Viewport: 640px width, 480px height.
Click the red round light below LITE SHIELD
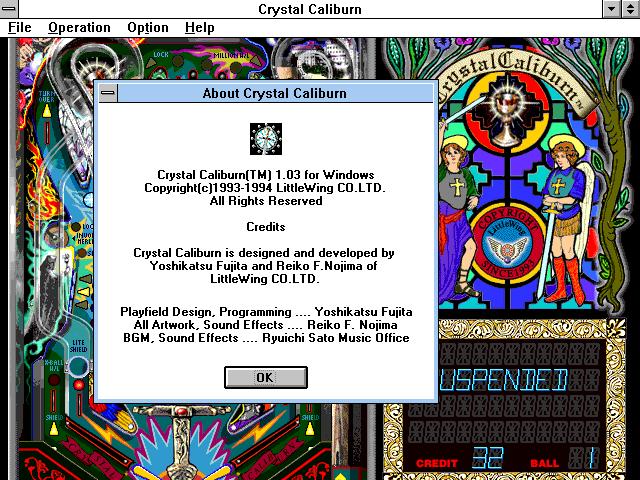tap(79, 385)
